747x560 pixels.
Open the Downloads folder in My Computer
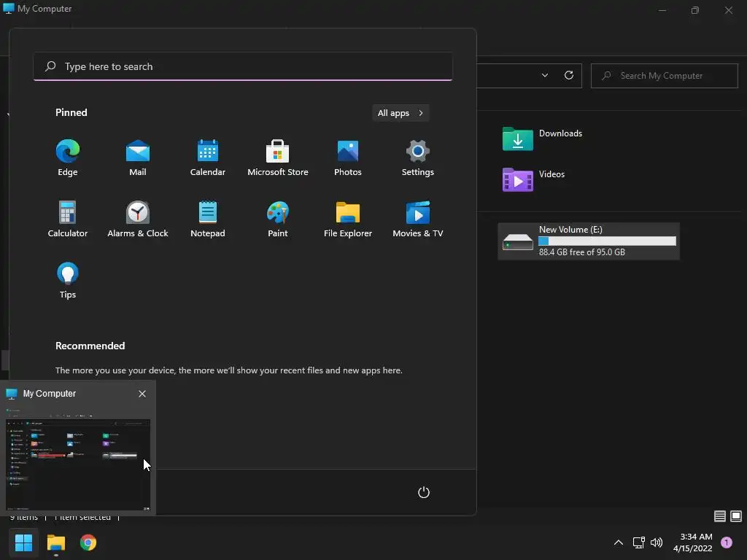tap(542, 138)
